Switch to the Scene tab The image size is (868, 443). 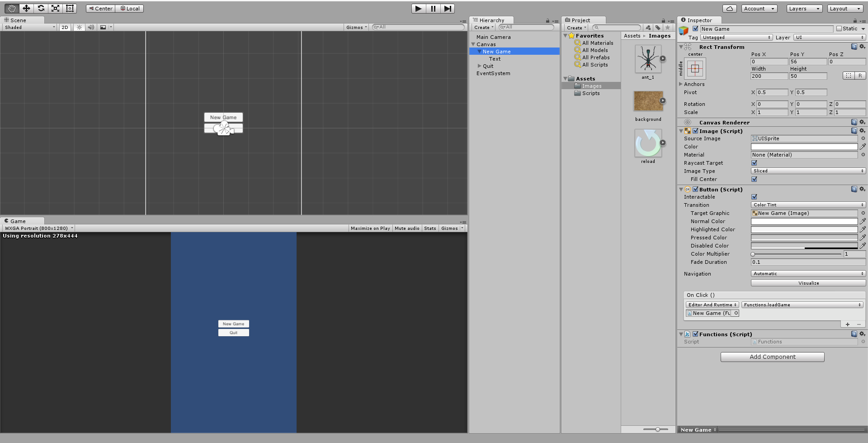tap(17, 20)
